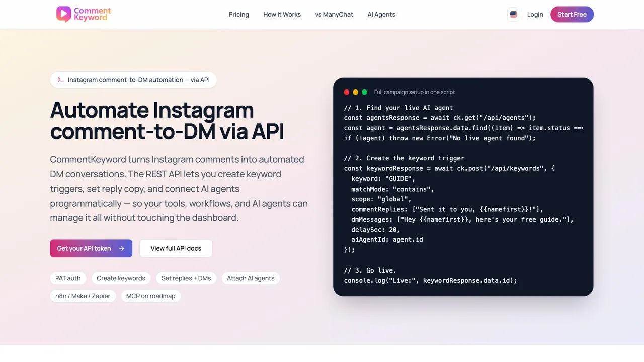Viewport: 644px width, 362px height.
Task: Click code line with ck.get("/api/agents")
Action: tap(440, 118)
